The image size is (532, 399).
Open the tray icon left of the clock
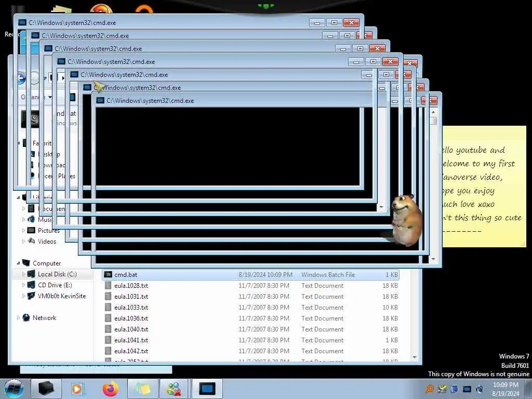(480, 389)
